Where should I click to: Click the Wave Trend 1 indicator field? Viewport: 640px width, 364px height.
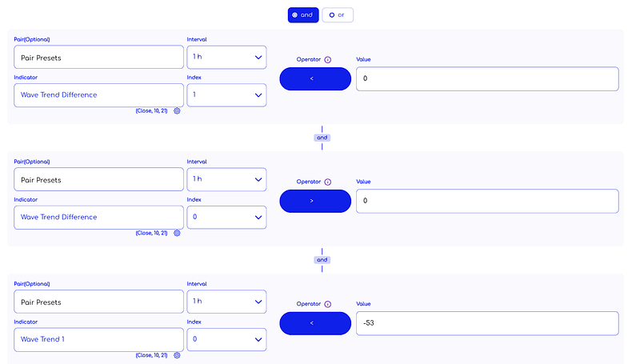[98, 339]
